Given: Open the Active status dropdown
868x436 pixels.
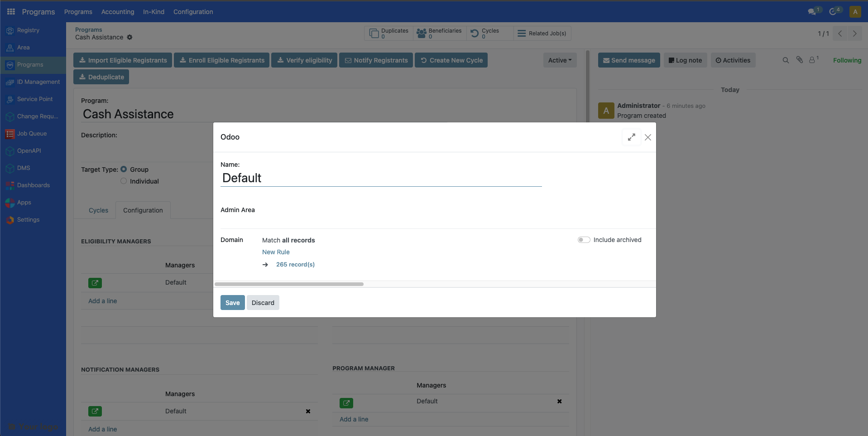Looking at the screenshot, I should coord(559,60).
